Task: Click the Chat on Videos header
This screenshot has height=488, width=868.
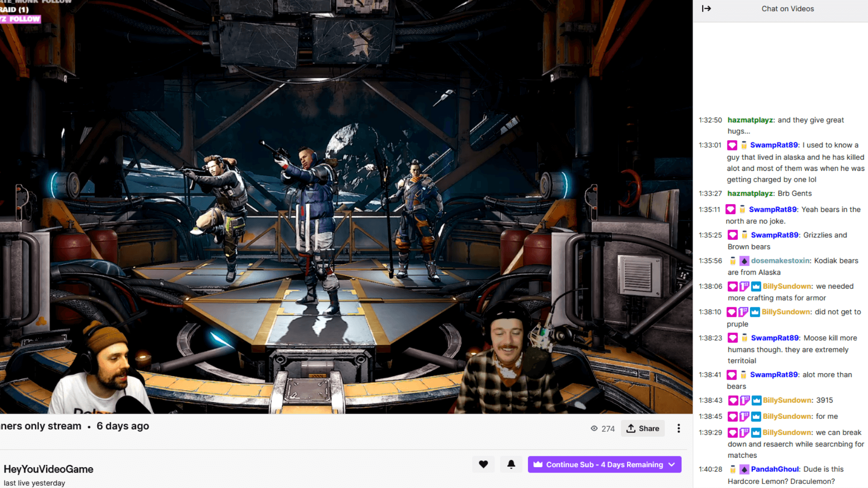Action: (x=788, y=9)
